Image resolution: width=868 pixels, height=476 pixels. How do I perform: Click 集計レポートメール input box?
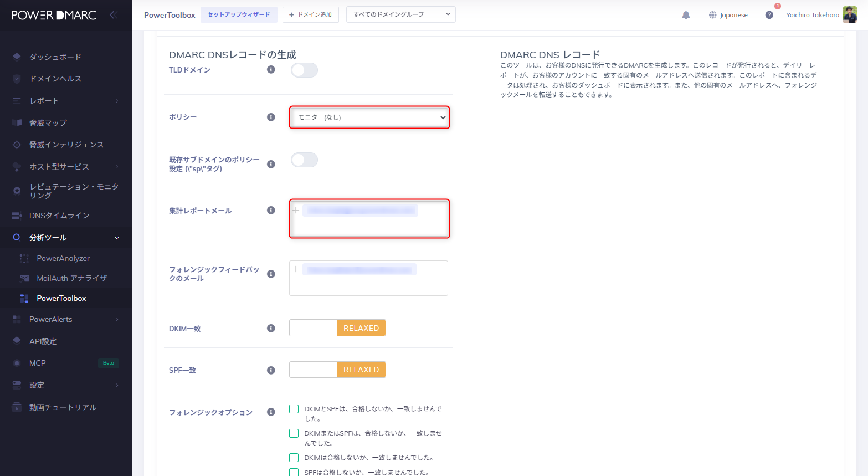369,219
